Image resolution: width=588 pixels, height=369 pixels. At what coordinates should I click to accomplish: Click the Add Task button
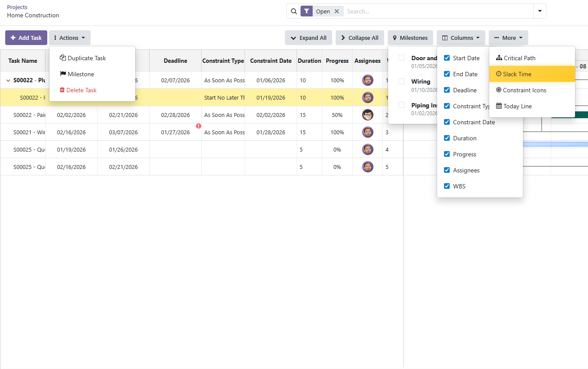pos(26,38)
